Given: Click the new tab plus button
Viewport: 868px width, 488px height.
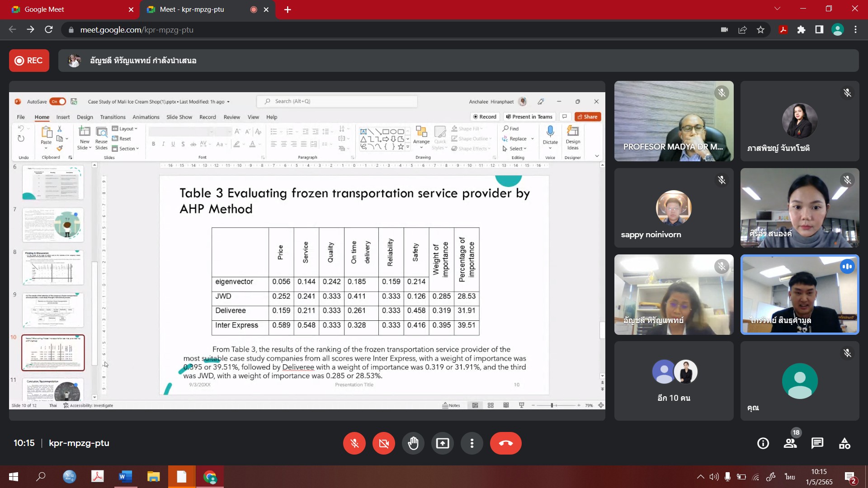Looking at the screenshot, I should point(288,9).
